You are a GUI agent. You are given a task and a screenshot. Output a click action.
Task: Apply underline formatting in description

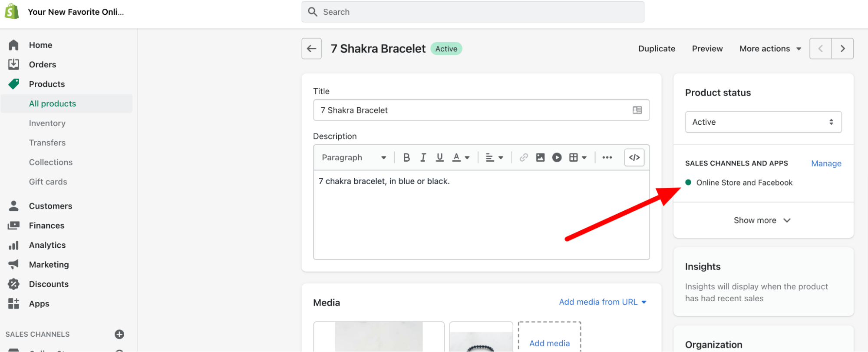click(439, 157)
